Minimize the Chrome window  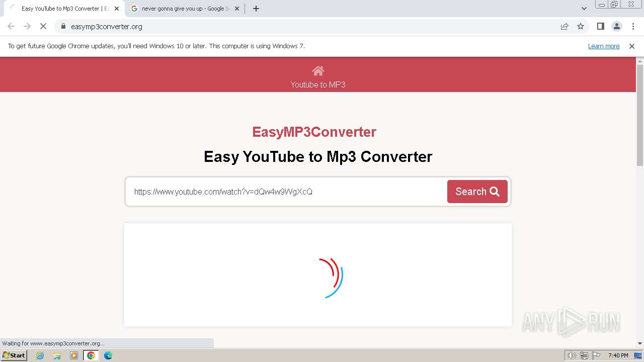[601, 5]
